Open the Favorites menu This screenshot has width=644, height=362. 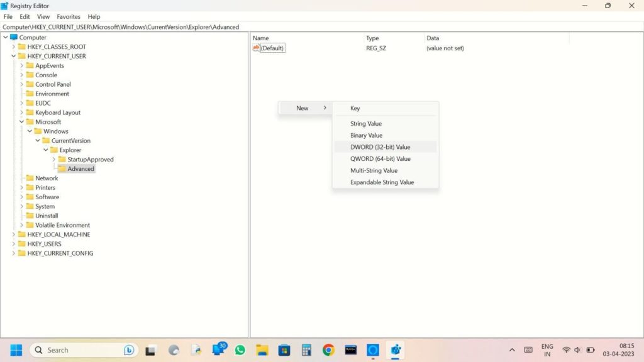(x=69, y=17)
